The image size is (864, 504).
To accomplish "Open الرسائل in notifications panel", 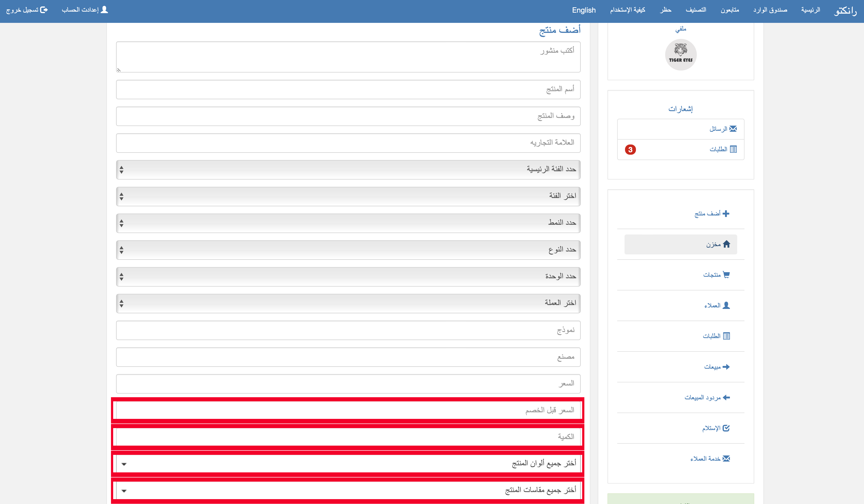I will tap(680, 129).
